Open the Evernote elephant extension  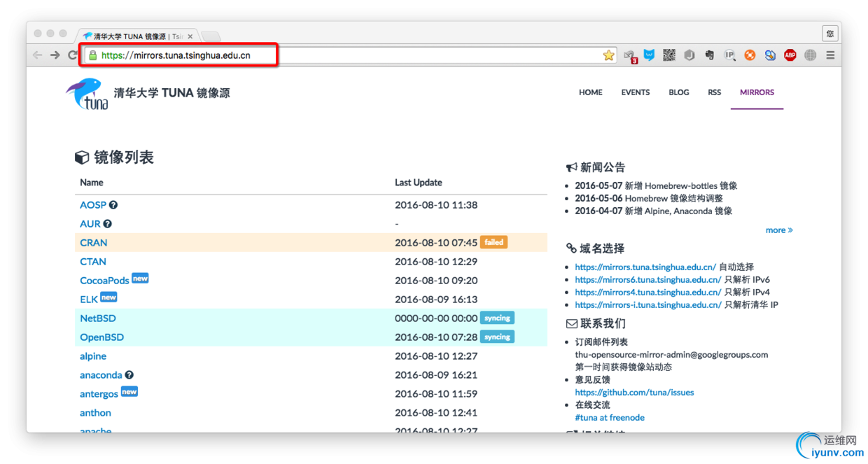(x=709, y=55)
